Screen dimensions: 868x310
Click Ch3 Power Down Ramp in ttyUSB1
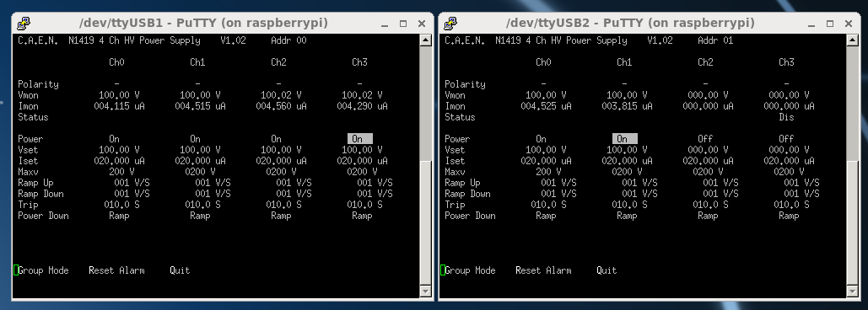point(362,216)
